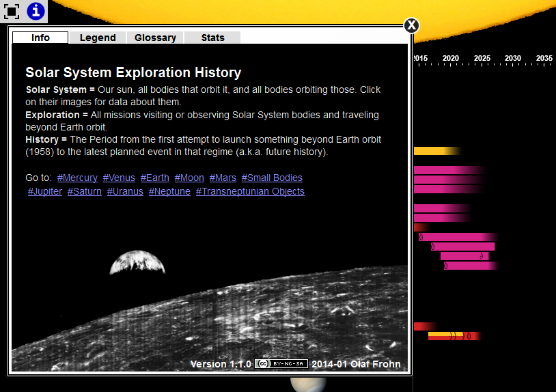556x392 pixels.
Task: Click the #Uranus link
Action: [125, 191]
